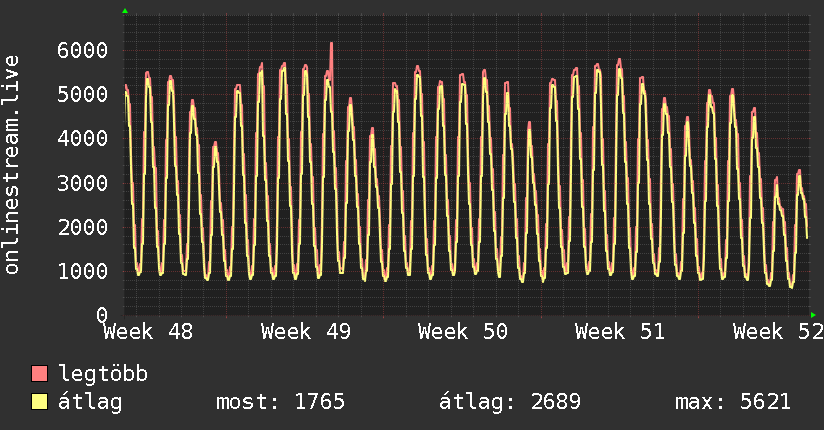Click the green arrow atop the y-axis
824x430 pixels.
click(x=125, y=11)
